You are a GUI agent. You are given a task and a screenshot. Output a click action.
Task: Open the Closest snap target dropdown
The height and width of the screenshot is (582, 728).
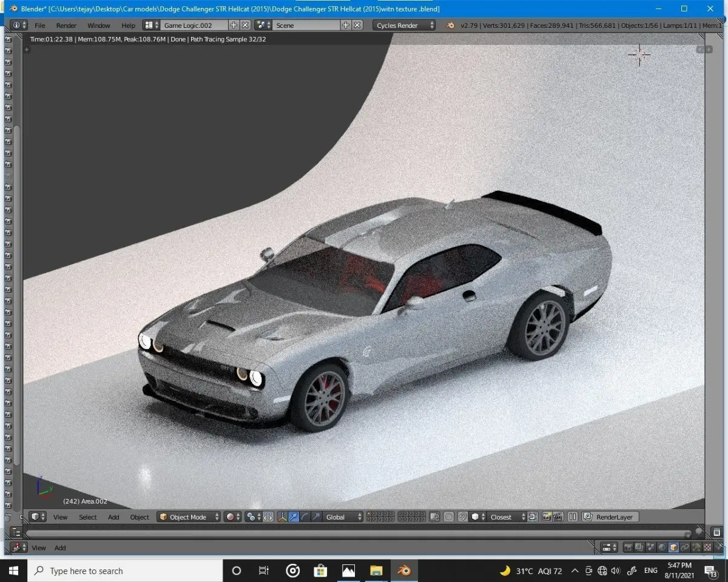(507, 517)
